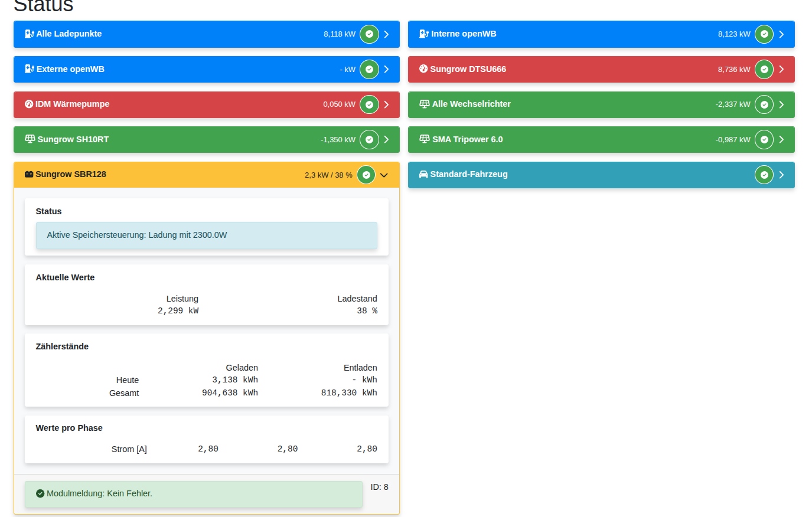The width and height of the screenshot is (812, 517).
Task: Expand Alle Ladepunkte with its chevron
Action: point(386,34)
